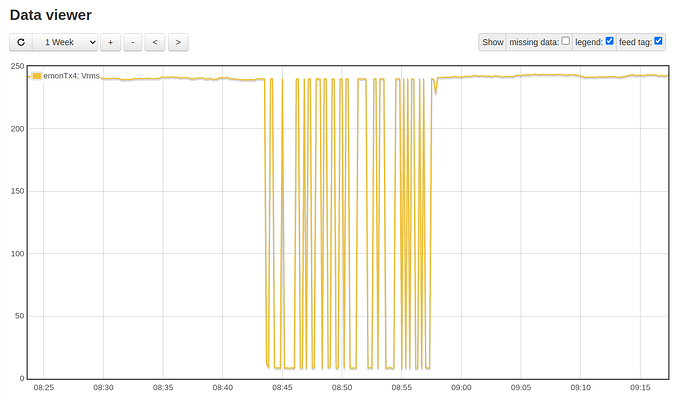Zoom in with the plus button
The width and height of the screenshot is (690, 400).
(110, 42)
